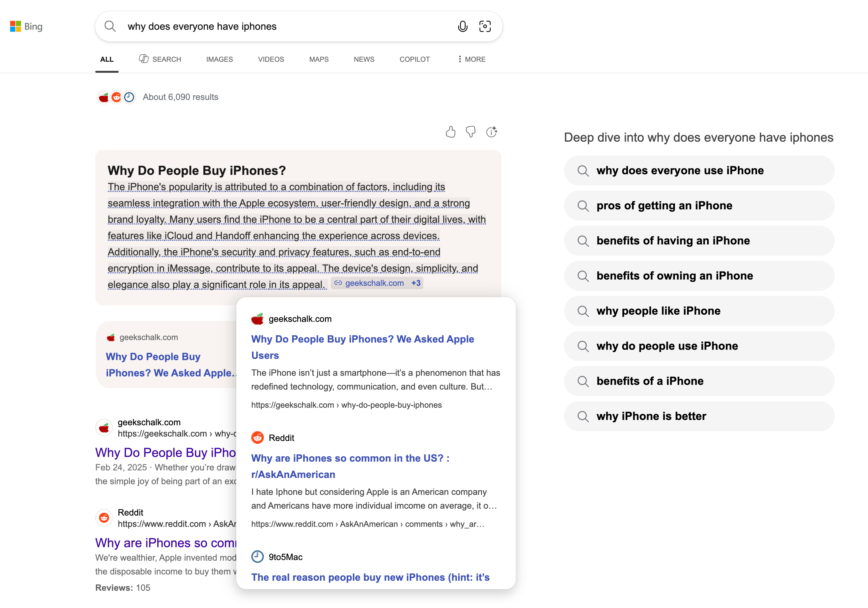Open the News tab
The image size is (868, 608).
(x=364, y=59)
